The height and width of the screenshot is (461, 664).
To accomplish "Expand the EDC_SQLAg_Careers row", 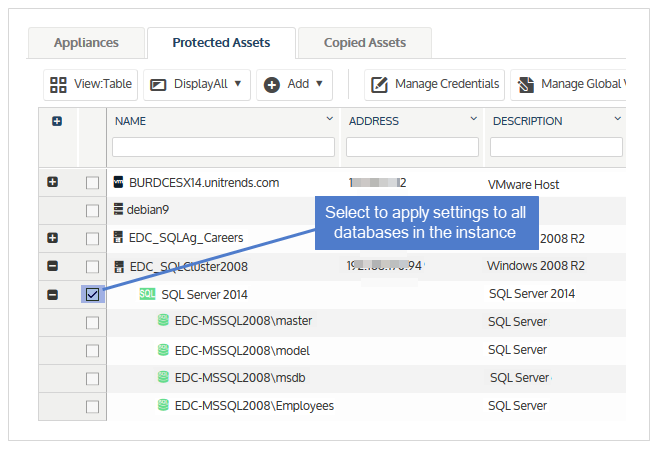I will 53,238.
